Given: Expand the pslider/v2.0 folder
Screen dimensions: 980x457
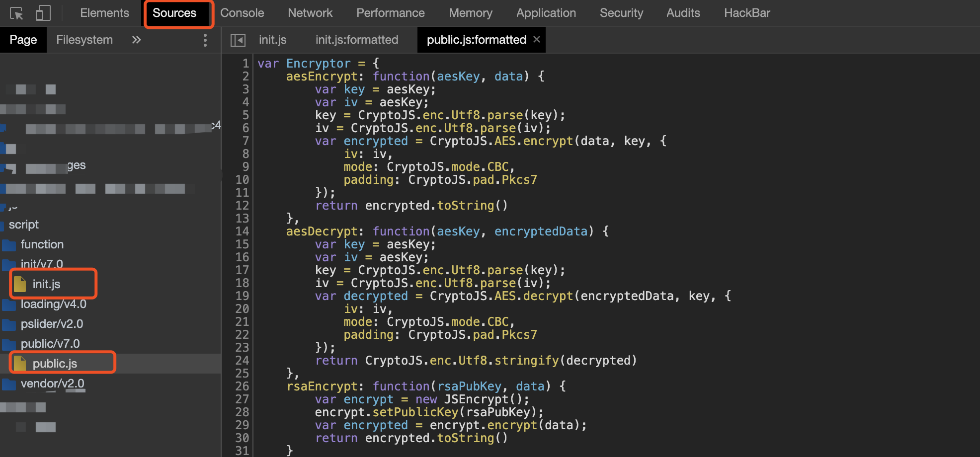Looking at the screenshot, I should pos(52,324).
